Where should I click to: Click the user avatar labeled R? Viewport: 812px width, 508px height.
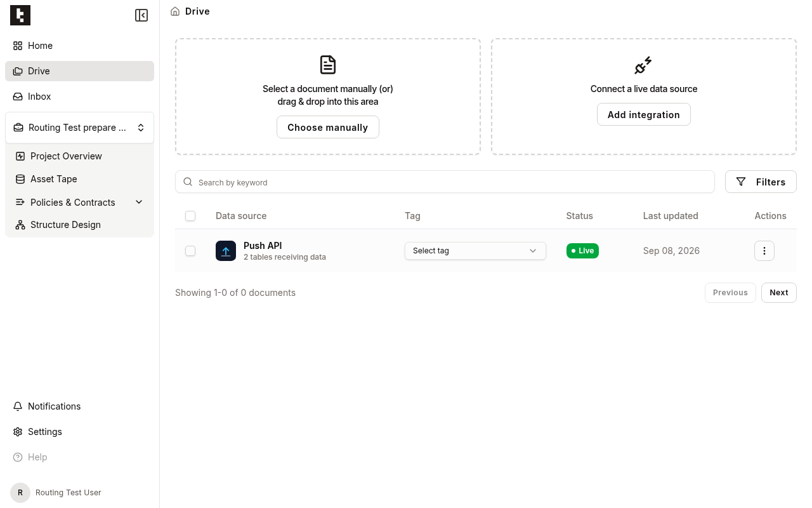tap(20, 493)
